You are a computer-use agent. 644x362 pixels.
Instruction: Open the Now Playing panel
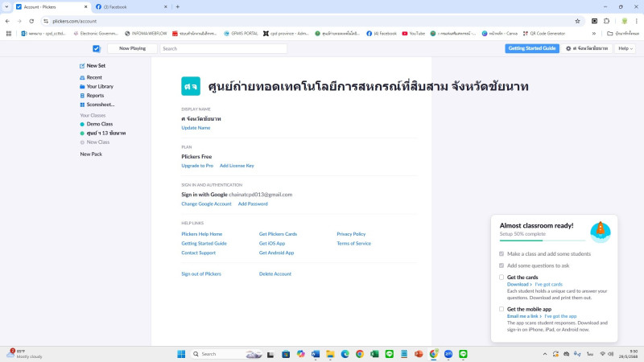(132, 48)
